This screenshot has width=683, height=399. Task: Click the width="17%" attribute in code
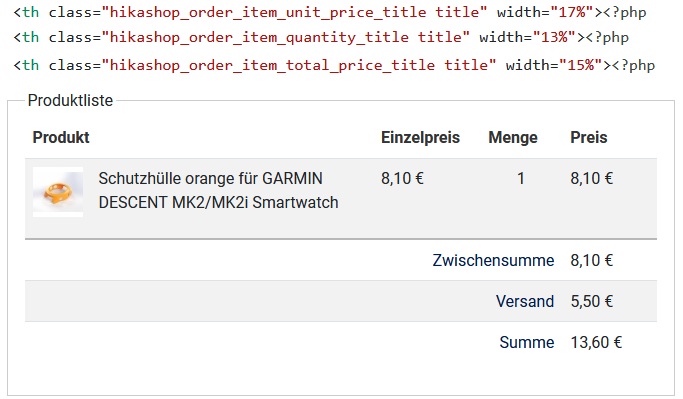click(x=545, y=12)
